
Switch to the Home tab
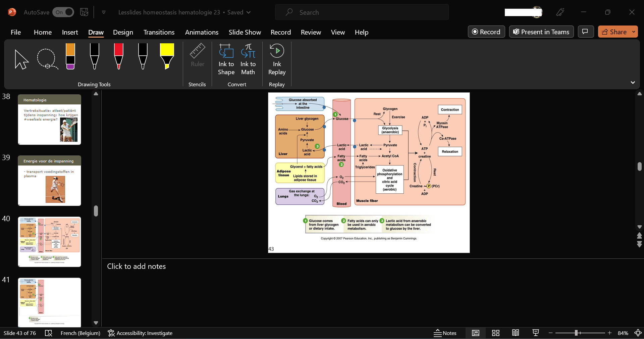(x=43, y=32)
